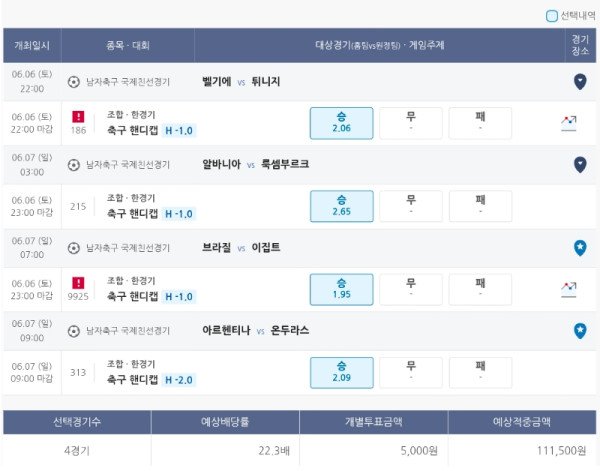Deselect 승 2.09 for 아르헨티나 match
This screenshot has height=471, width=600.
tap(341, 373)
